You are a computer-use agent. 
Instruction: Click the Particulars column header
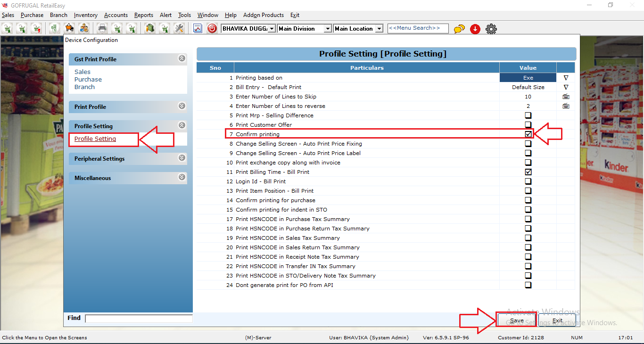tap(367, 68)
